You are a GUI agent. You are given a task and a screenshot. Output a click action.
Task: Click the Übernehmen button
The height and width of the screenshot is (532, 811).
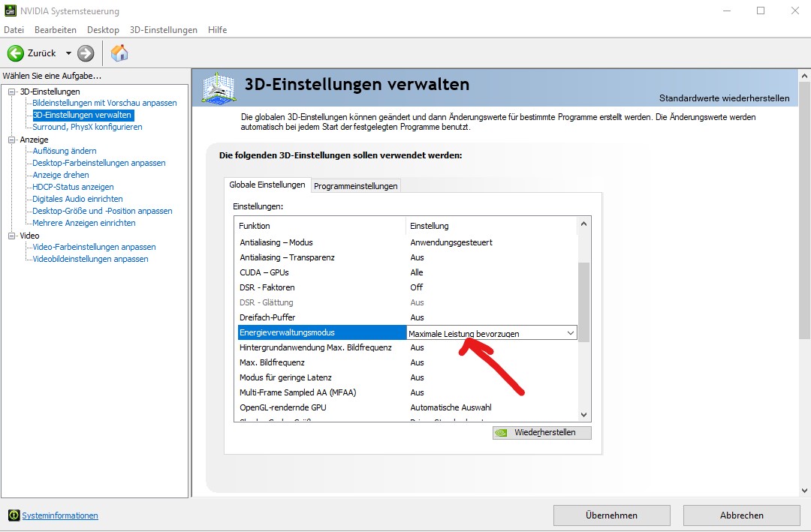pos(611,515)
